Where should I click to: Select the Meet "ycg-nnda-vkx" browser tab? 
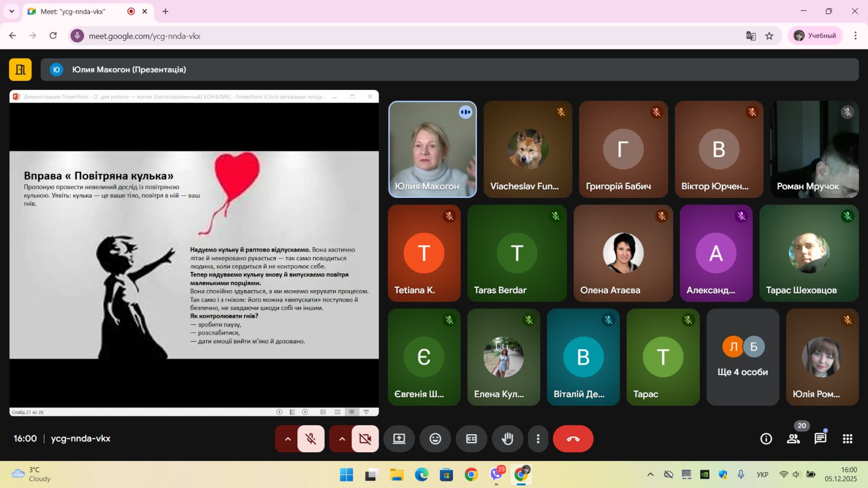pyautogui.click(x=76, y=11)
